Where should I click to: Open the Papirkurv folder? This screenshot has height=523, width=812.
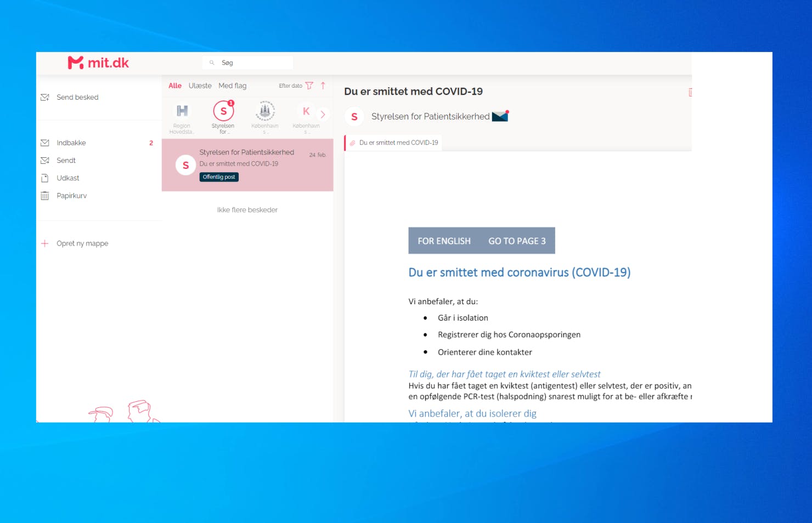(x=71, y=196)
